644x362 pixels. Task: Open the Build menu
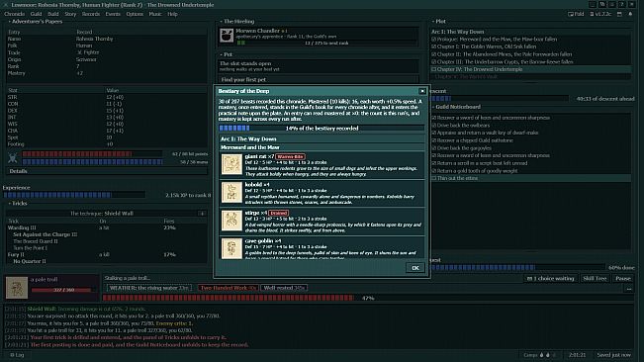coord(53,14)
